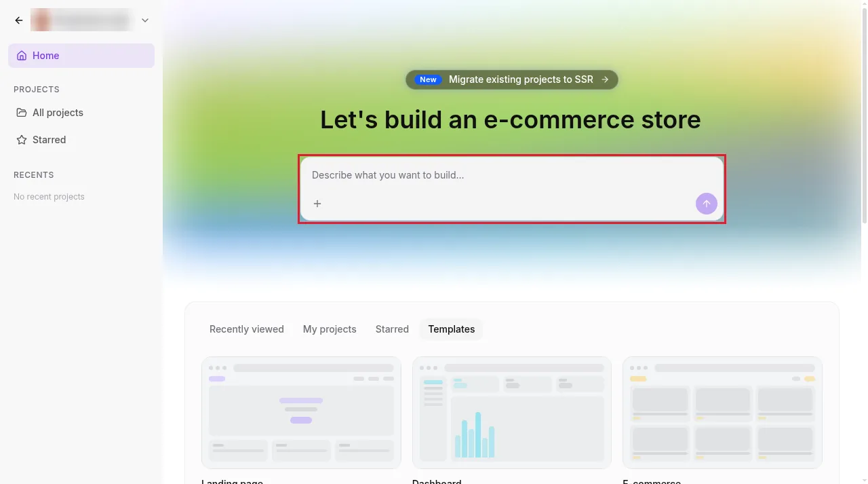Click the plus attach icon in prompt box
868x484 pixels.
tap(317, 204)
